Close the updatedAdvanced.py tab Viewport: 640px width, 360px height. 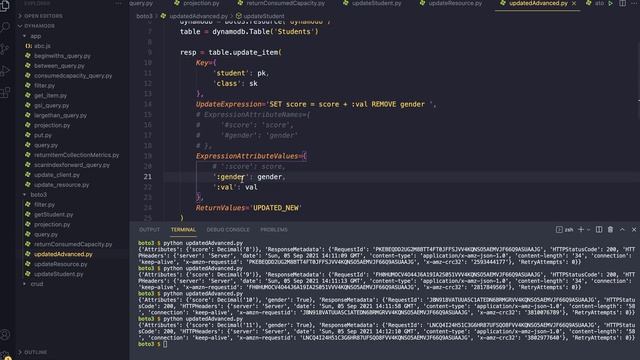(574, 3)
